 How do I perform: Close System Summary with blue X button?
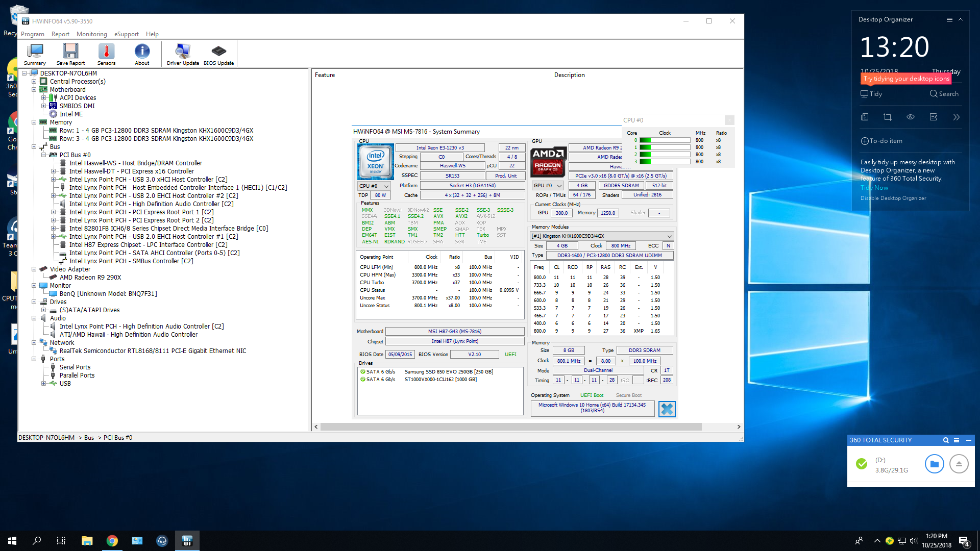click(x=667, y=409)
